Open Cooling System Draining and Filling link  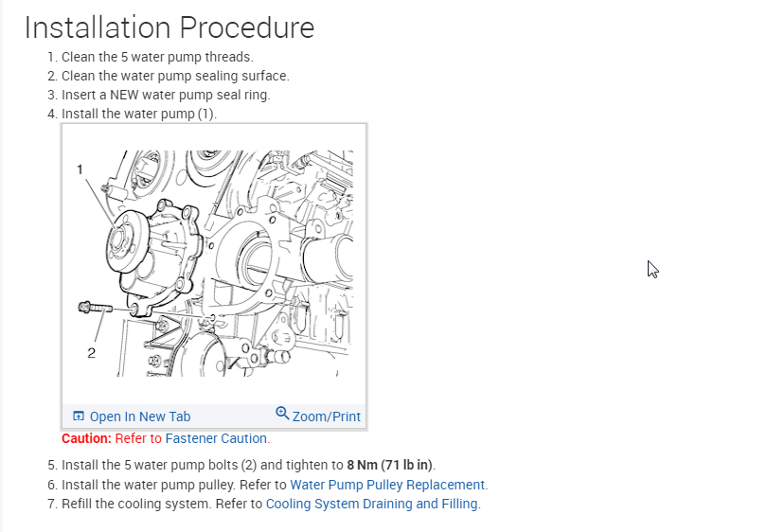point(371,504)
